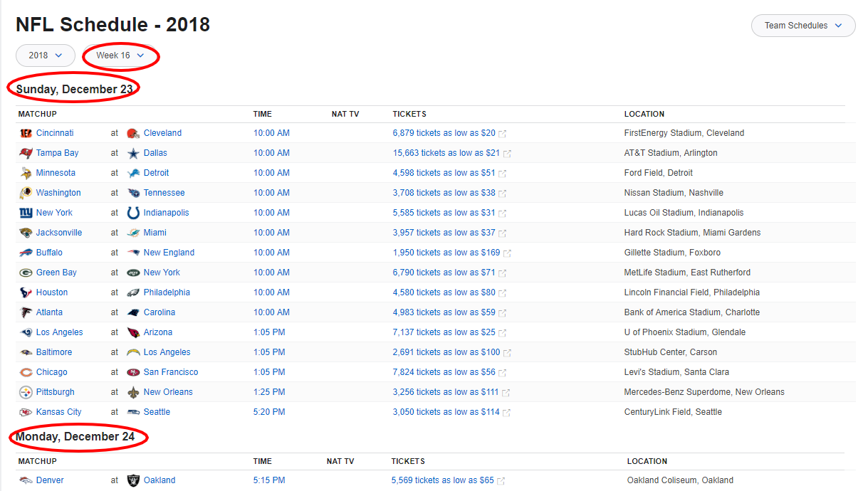This screenshot has width=868, height=491.
Task: Click the Los Angeles Chargers logo
Action: tap(133, 352)
